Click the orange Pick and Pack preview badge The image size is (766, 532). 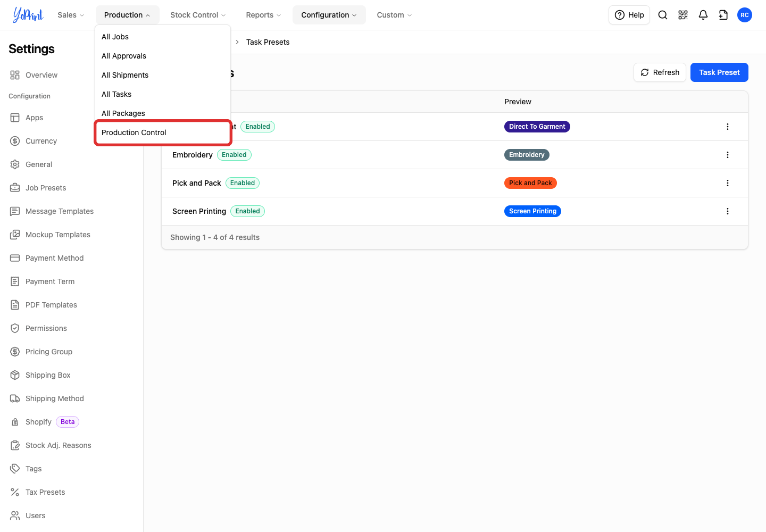[530, 183]
